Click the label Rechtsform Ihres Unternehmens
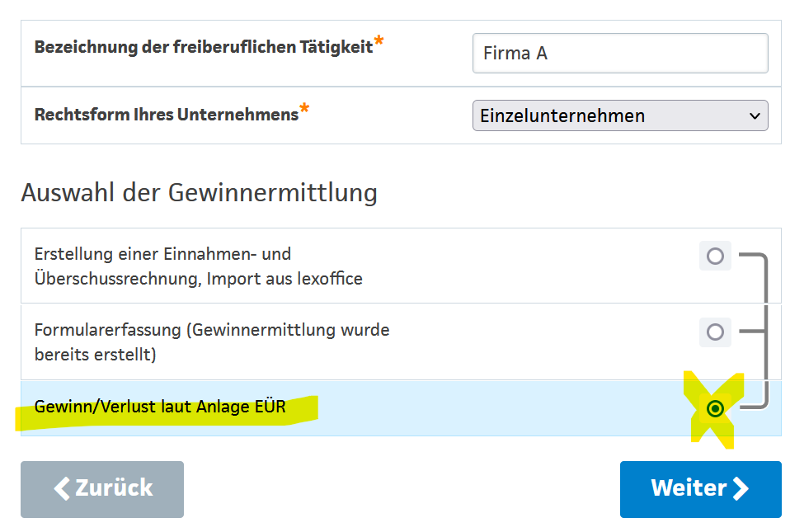790x532 pixels. click(166, 115)
